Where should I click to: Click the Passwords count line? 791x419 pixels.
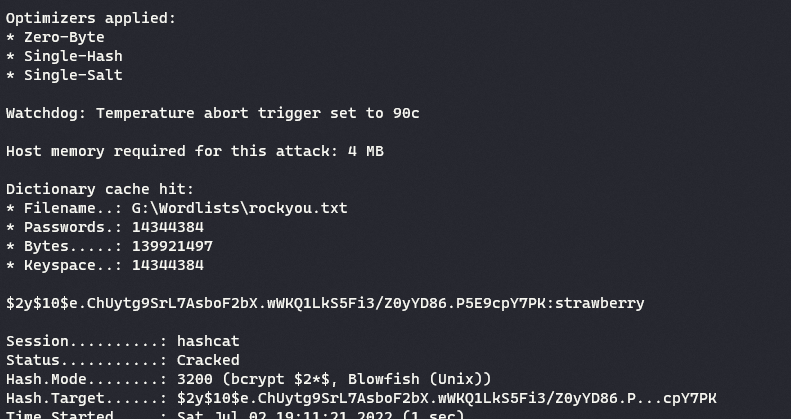coord(105,227)
